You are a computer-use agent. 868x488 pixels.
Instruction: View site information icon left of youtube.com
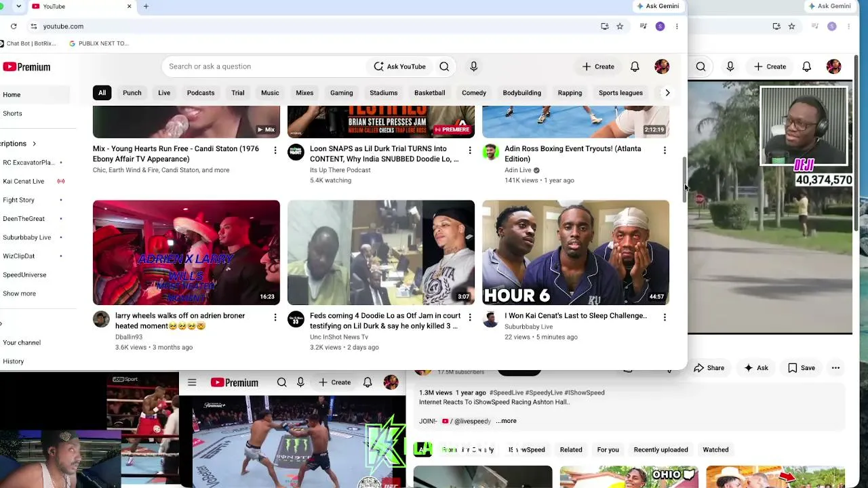tap(33, 26)
